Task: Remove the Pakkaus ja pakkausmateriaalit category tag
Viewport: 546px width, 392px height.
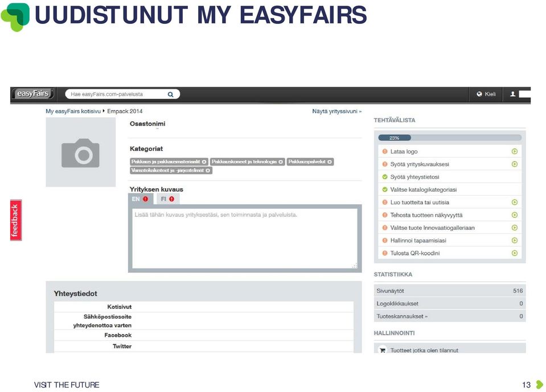Action: click(x=204, y=162)
